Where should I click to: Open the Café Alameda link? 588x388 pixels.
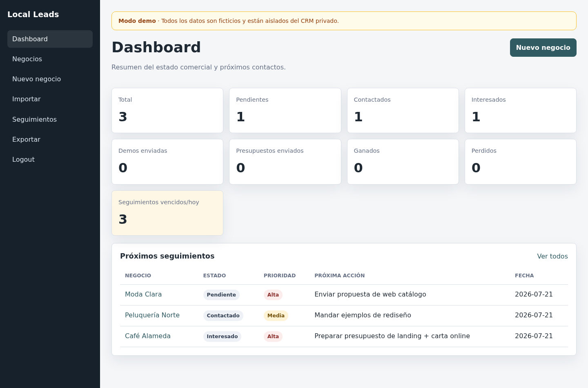[148, 336]
